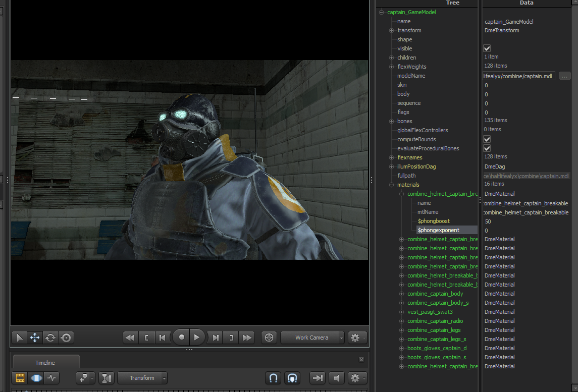The width and height of the screenshot is (578, 392).
Task: Select the boots_gloves_captain_d material row
Action: [x=437, y=348]
